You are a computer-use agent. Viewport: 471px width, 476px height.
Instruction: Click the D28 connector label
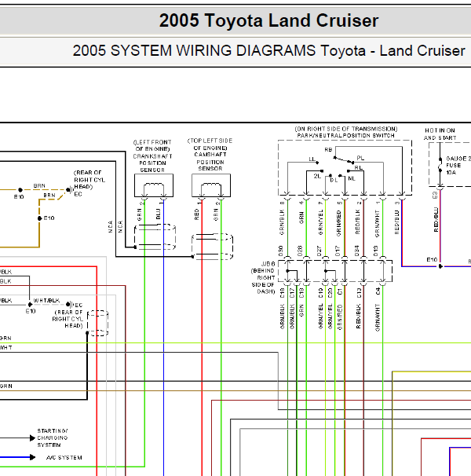(x=300, y=251)
